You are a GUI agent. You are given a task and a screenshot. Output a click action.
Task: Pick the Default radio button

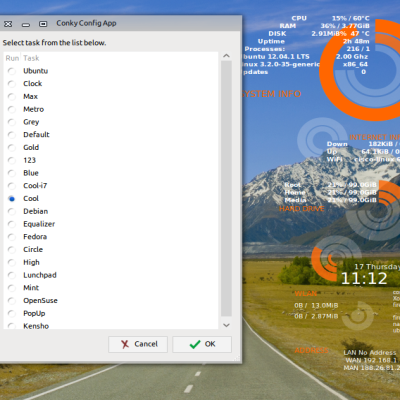point(12,135)
